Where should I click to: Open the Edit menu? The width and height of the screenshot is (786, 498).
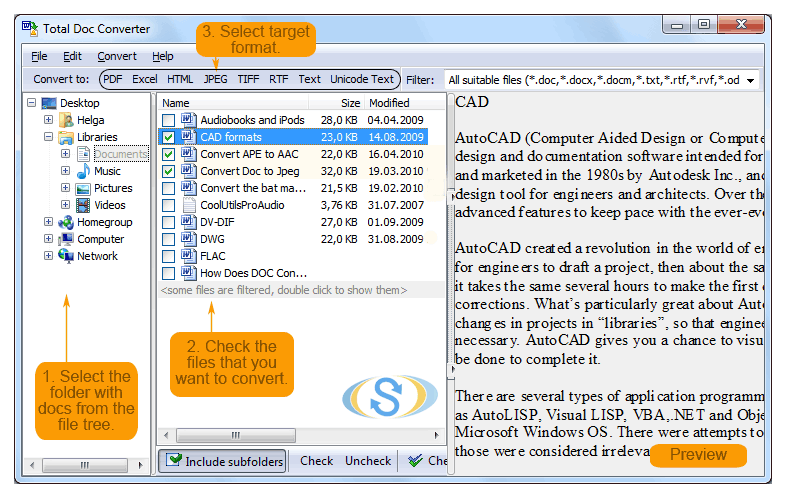tap(72, 56)
